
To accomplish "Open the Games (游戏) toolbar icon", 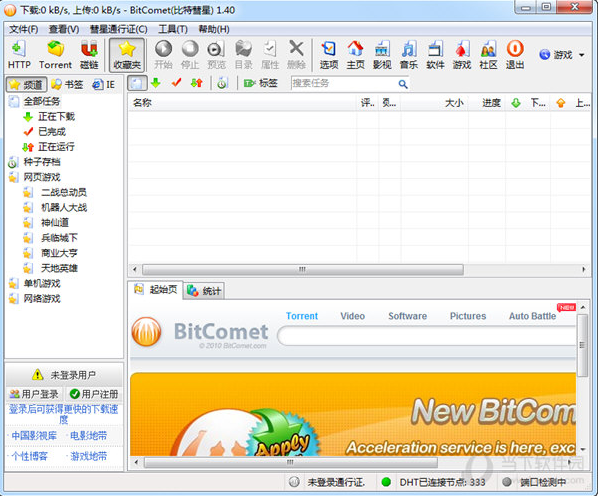I will pyautogui.click(x=462, y=55).
